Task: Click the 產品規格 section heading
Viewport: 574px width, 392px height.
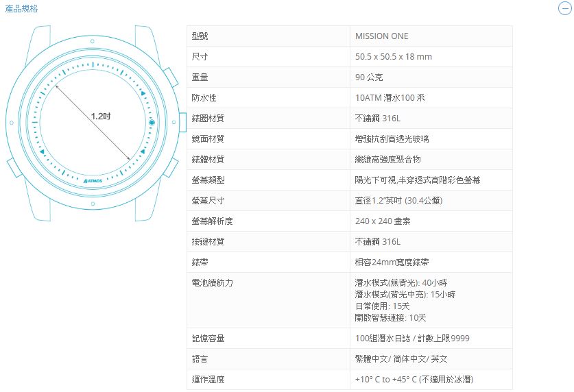Action: [x=21, y=8]
